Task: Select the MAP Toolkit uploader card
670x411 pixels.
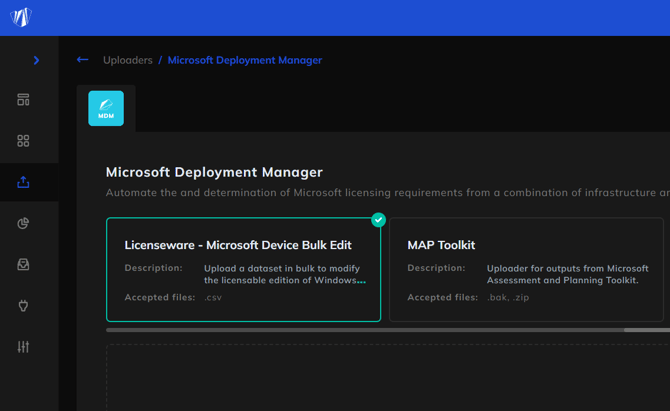Action: pos(526,270)
